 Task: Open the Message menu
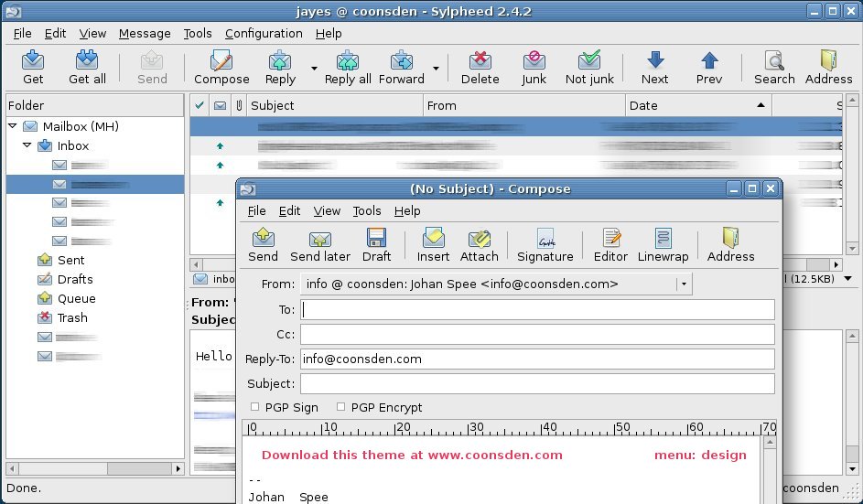coord(145,34)
